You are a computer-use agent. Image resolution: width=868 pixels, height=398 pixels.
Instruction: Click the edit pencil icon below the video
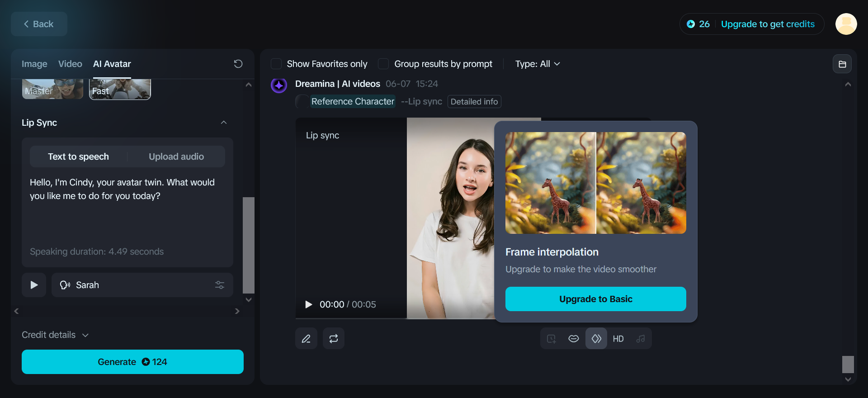coord(306,339)
